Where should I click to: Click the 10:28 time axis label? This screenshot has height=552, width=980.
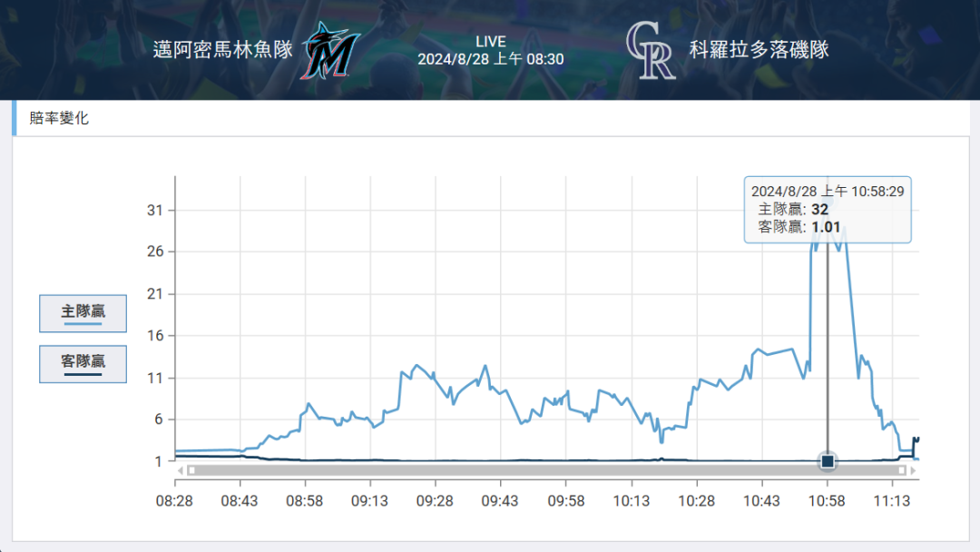point(696,501)
